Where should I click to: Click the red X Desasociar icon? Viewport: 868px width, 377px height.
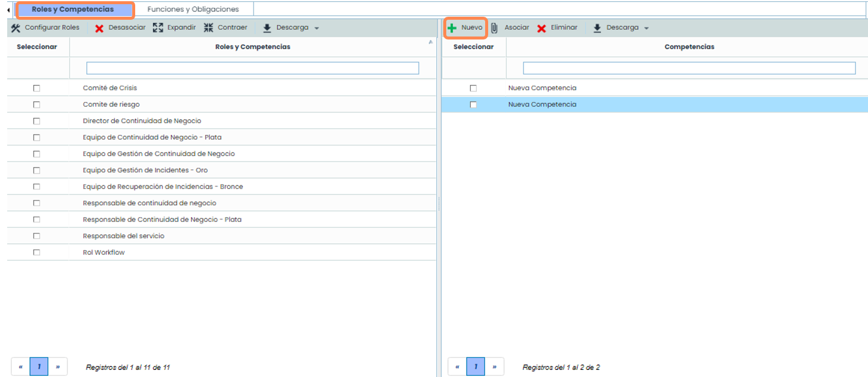[99, 28]
